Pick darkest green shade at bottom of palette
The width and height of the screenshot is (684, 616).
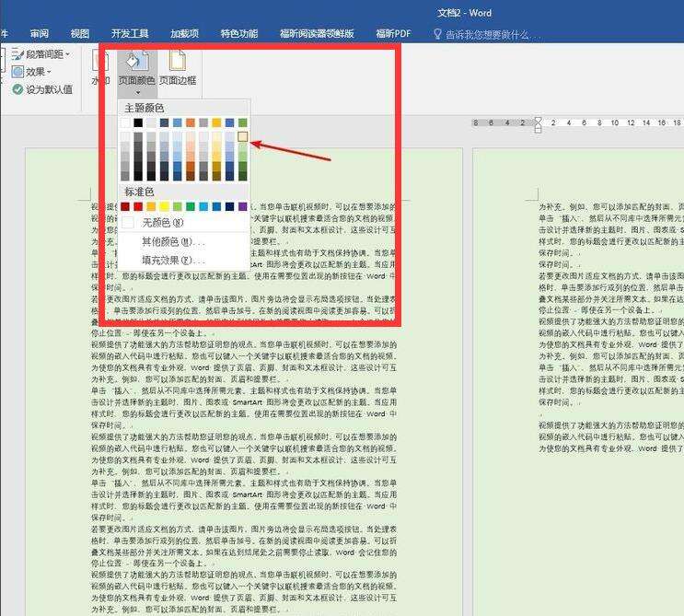243,176
